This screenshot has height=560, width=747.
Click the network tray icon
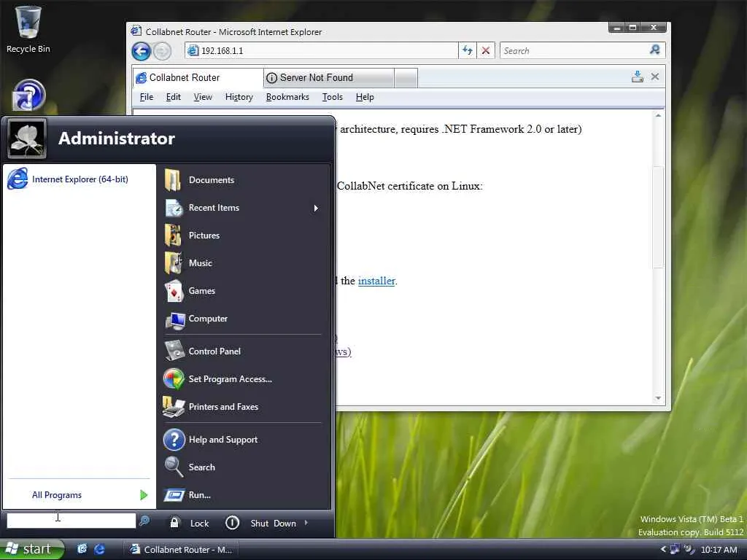pos(675,549)
